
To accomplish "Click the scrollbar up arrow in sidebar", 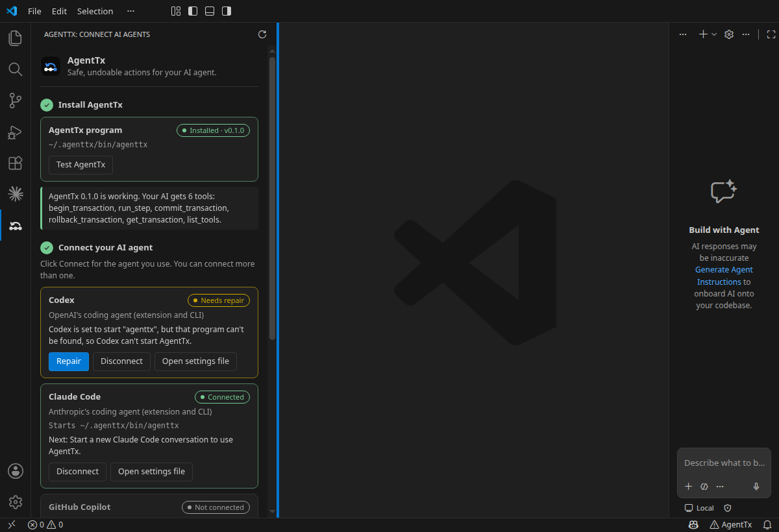I will pos(272,51).
